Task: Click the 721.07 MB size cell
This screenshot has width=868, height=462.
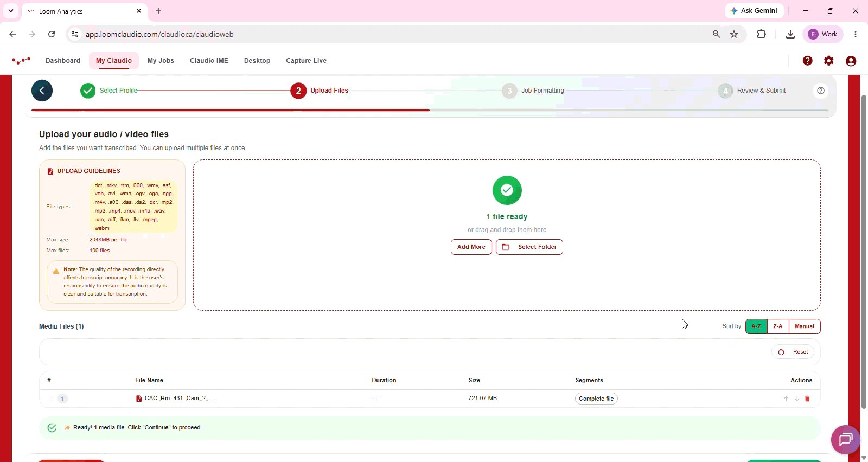Action: point(483,399)
